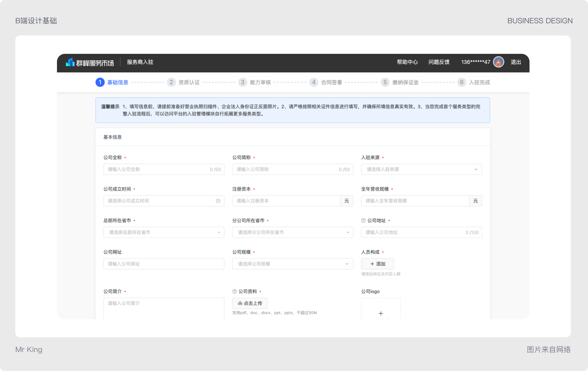Open the 总部所在省市 dropdown
This screenshot has width=588, height=371.
(x=164, y=232)
